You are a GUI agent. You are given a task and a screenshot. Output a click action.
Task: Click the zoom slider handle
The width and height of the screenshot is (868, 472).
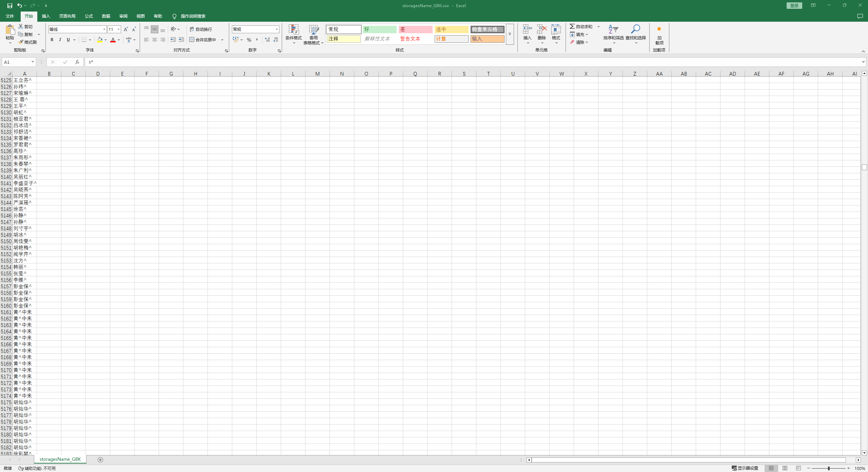pyautogui.click(x=829, y=468)
